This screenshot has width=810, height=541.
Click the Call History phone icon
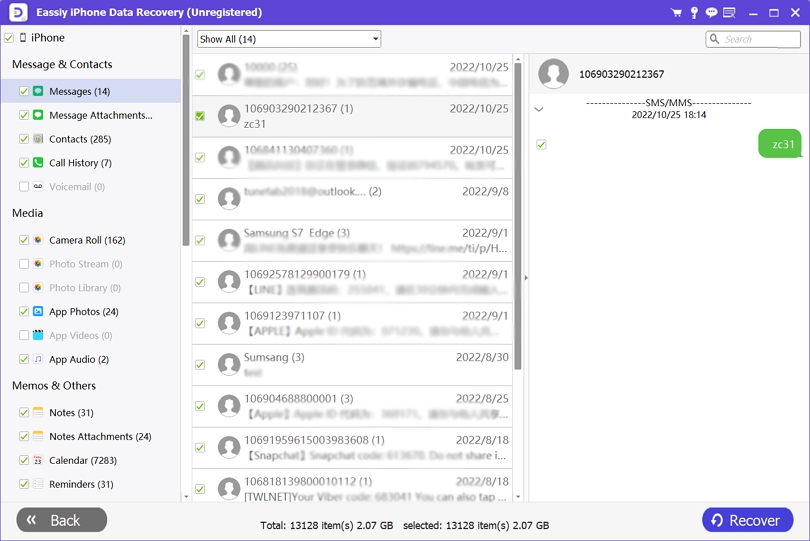pos(38,163)
